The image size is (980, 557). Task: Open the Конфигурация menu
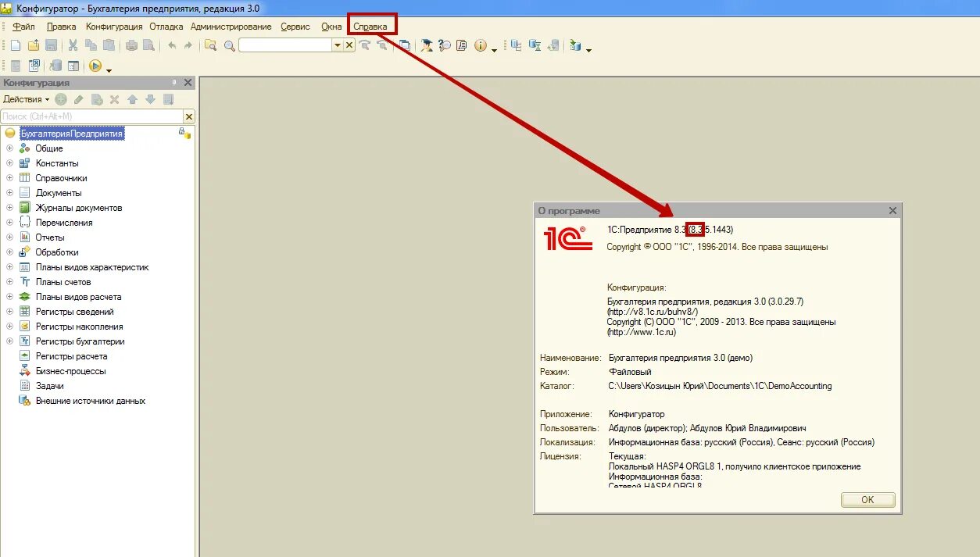[x=114, y=27]
